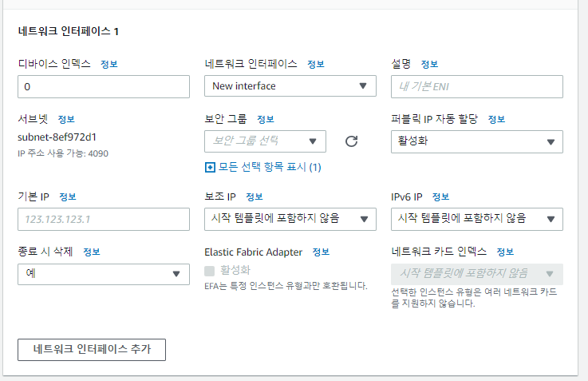Open the 보안 그룹 선택 dropdown
This screenshot has height=381, width=588.
pyautogui.click(x=265, y=141)
